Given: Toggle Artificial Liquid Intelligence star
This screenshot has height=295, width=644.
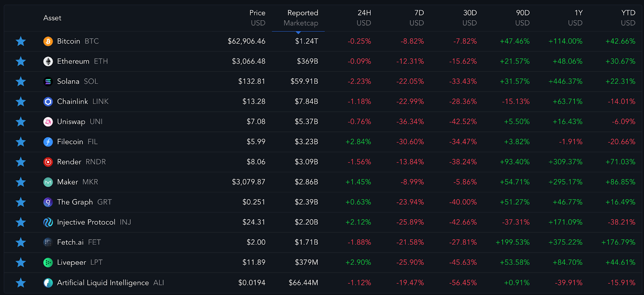Looking at the screenshot, I should point(21,283).
